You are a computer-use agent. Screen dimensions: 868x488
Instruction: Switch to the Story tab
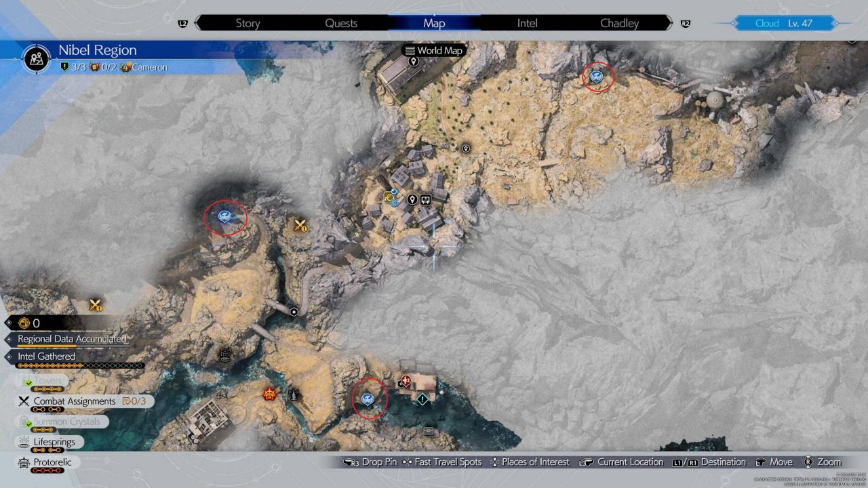click(248, 23)
